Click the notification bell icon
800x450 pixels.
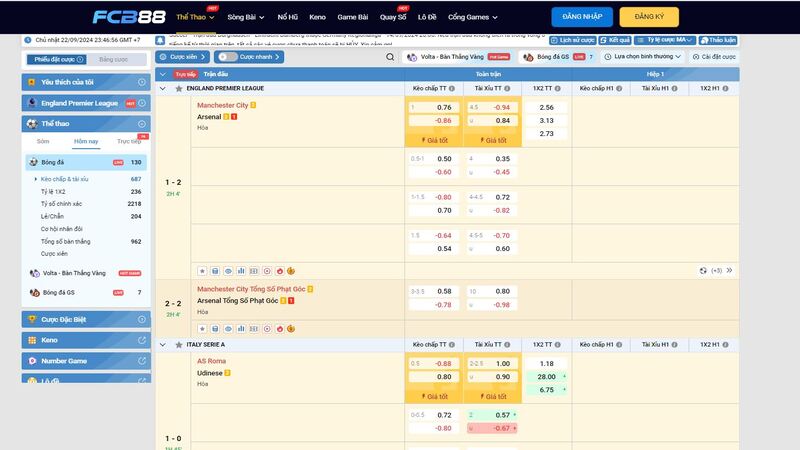[x=160, y=40]
